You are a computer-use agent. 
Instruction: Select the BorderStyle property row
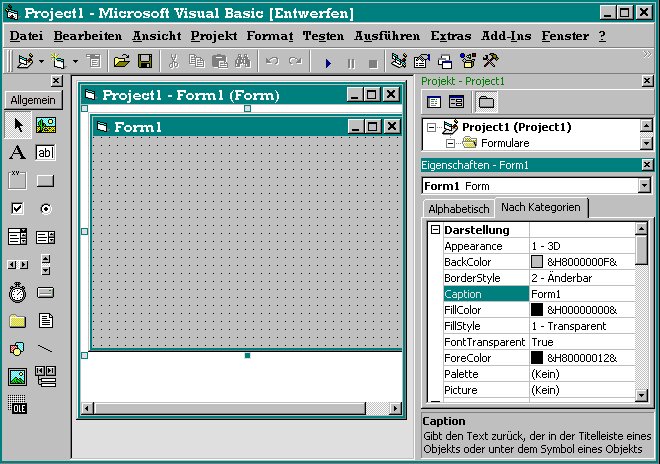click(x=539, y=278)
